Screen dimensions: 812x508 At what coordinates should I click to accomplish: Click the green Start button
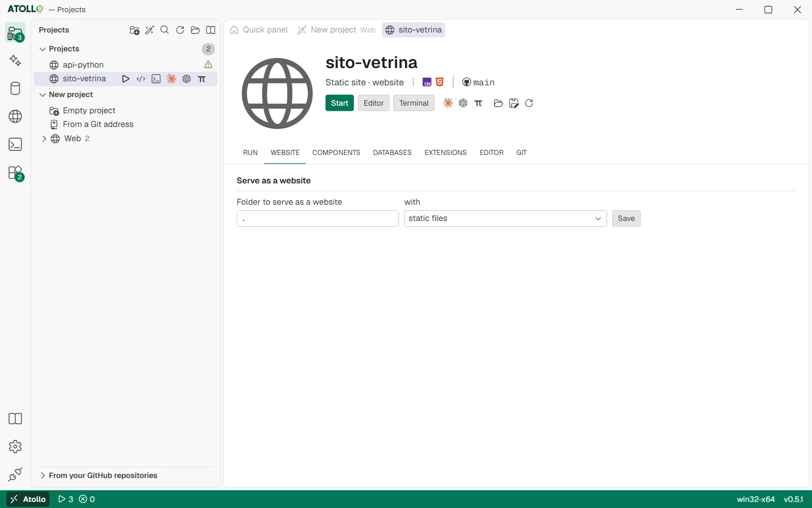(x=340, y=103)
